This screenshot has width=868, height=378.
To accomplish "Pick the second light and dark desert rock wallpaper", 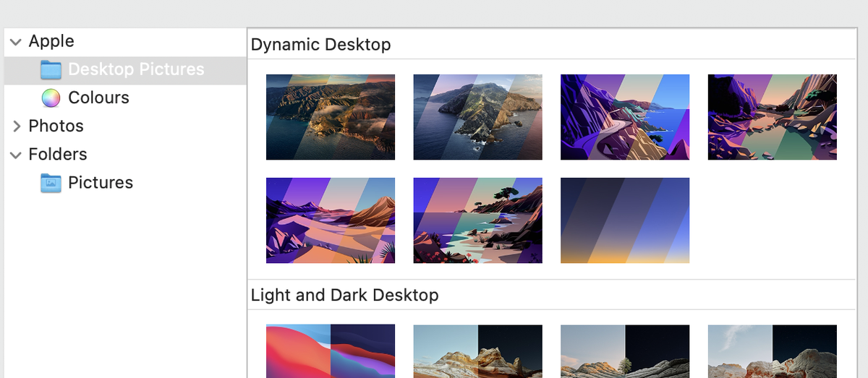I will (625, 351).
